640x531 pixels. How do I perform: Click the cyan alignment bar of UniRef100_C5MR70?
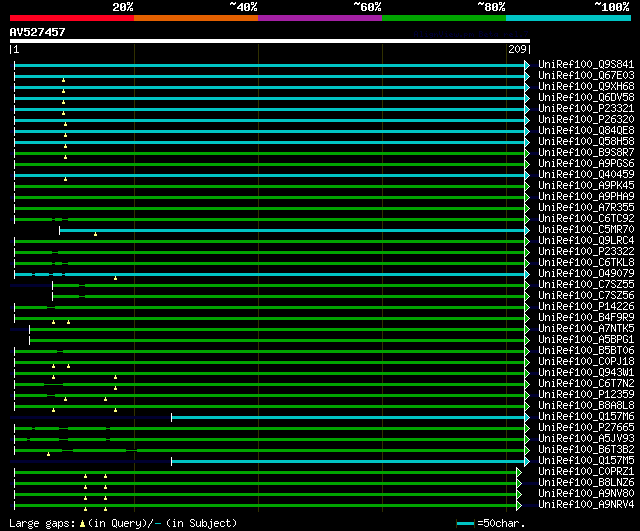point(294,231)
